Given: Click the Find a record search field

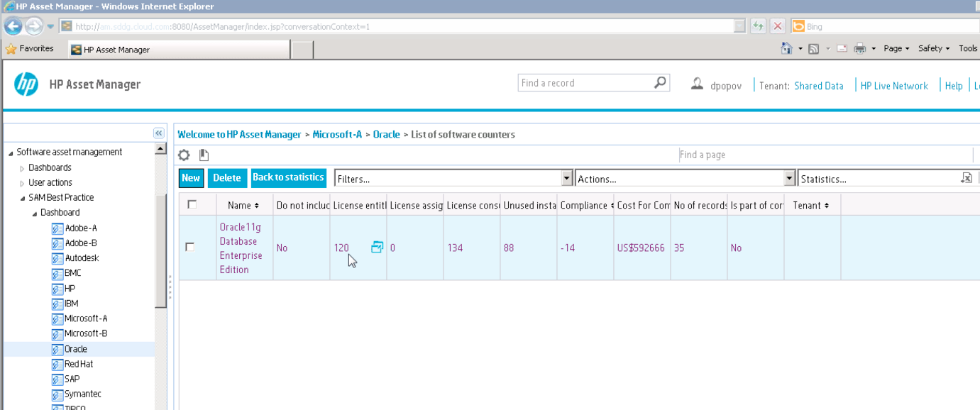Looking at the screenshot, I should pyautogui.click(x=585, y=83).
